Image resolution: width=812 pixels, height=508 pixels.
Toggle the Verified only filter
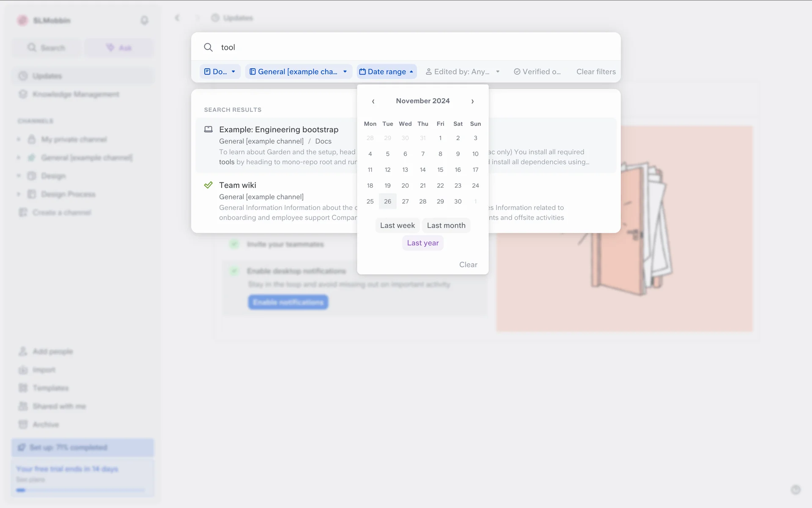[537, 72]
